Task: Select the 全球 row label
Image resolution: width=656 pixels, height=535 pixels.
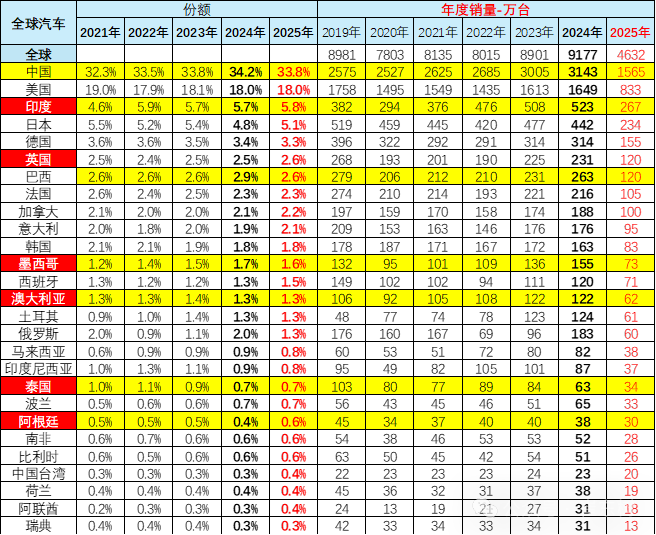Action: click(39, 54)
